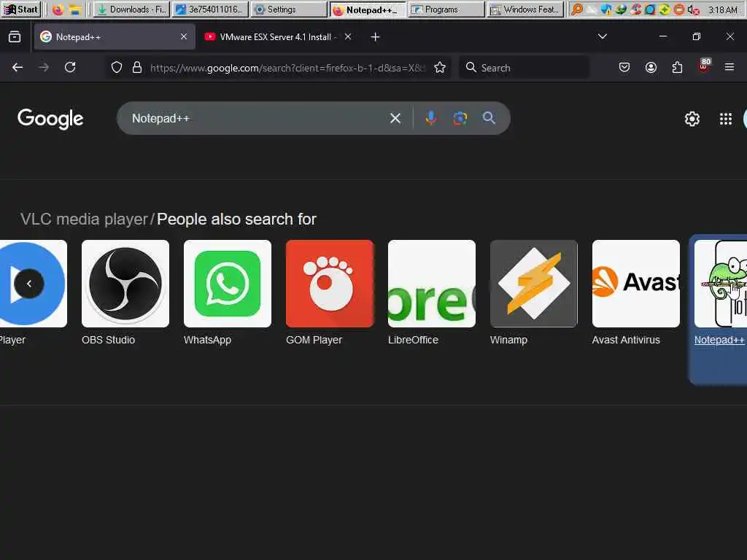Open Notepad++ chameleon thumbnail
Screen dimensions: 747x560
pos(721,284)
